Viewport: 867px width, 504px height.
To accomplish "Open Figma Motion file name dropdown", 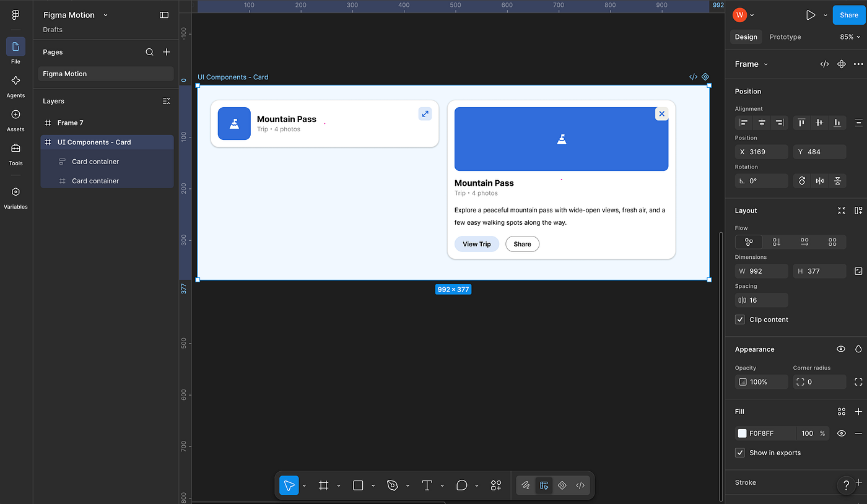I will tap(105, 15).
